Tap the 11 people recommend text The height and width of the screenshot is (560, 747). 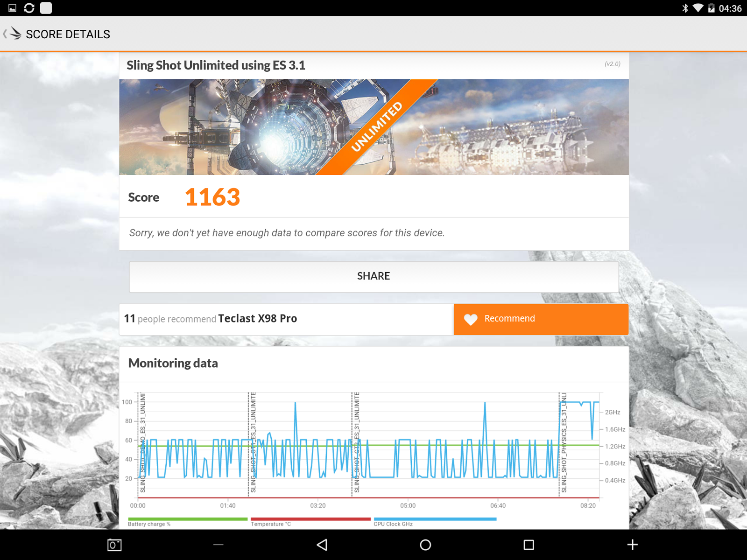(170, 319)
